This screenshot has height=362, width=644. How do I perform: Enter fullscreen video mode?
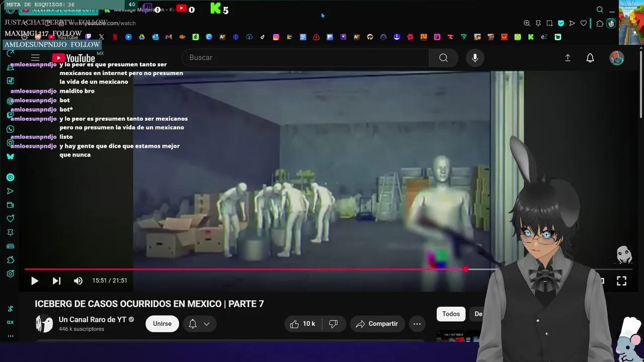point(621,281)
